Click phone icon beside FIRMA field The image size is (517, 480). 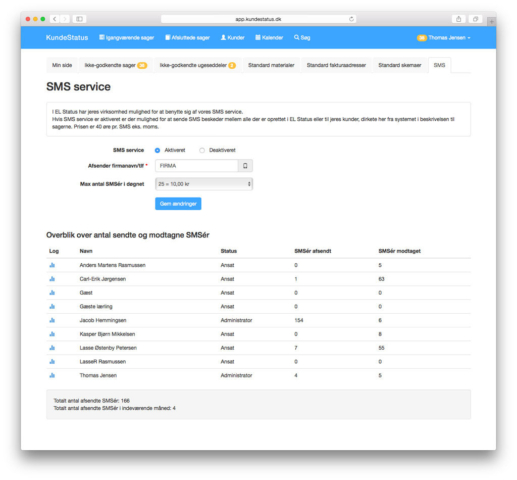tap(245, 166)
